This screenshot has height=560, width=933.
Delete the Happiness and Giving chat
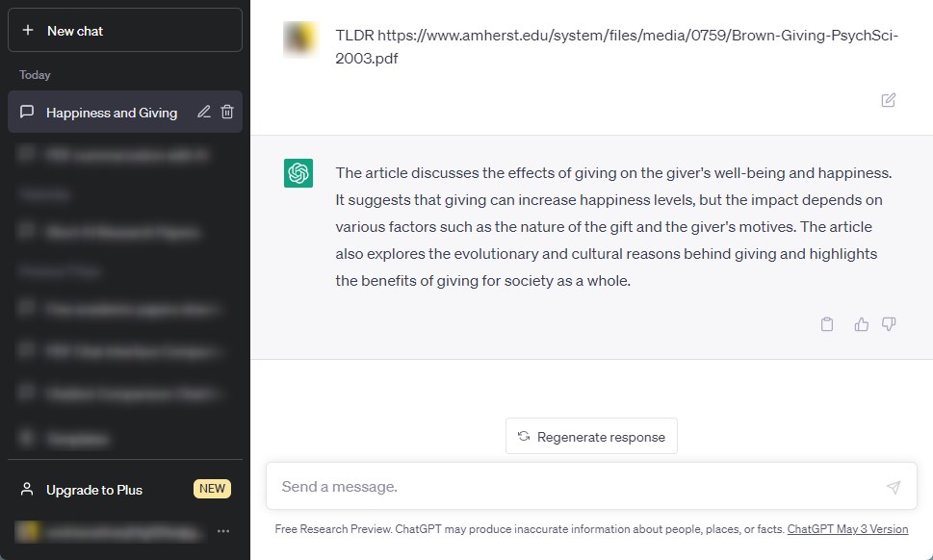(x=226, y=112)
